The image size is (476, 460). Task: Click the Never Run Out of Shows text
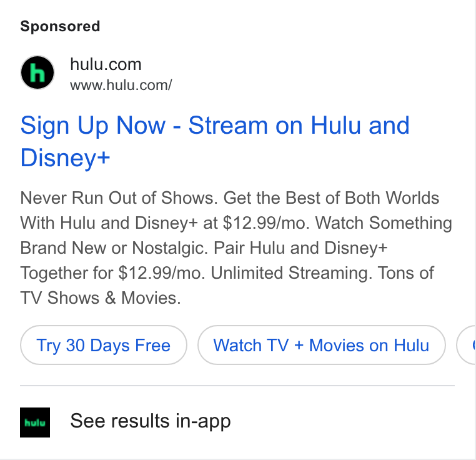click(x=119, y=198)
